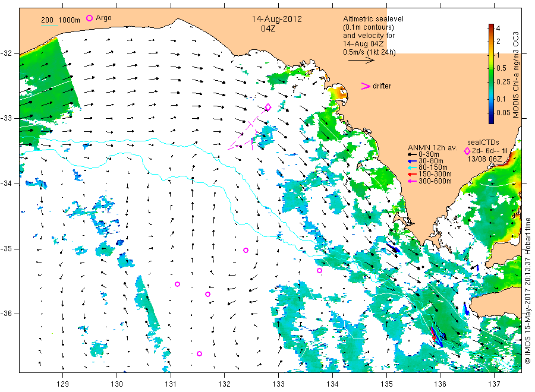The width and height of the screenshot is (535, 392).
Task: Click the red-blue ANMN mooring arrows near 36.3S 136E
Action: click(x=437, y=336)
